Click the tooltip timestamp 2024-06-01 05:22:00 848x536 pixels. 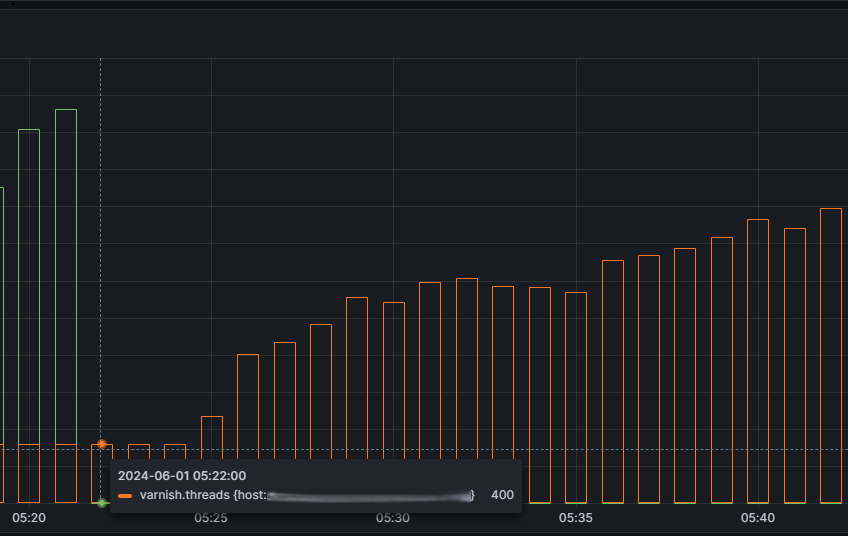182,475
